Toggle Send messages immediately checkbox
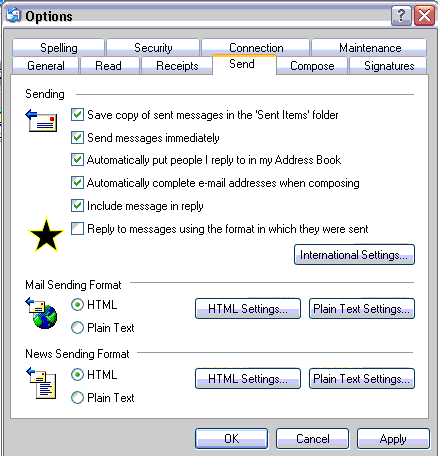438x456 pixels. click(x=77, y=137)
